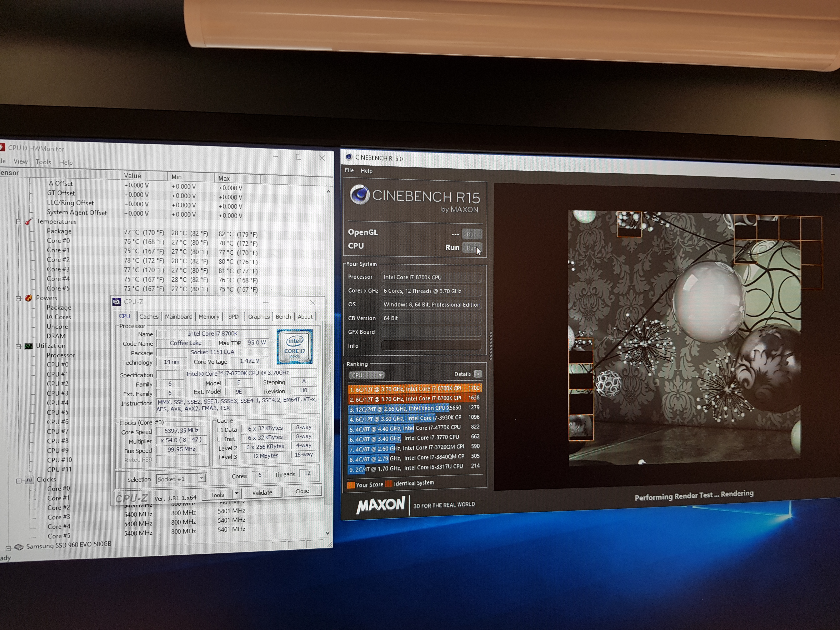Select the CPU tab in CPU-Z
Screen dimensions: 840x630
pos(125,316)
